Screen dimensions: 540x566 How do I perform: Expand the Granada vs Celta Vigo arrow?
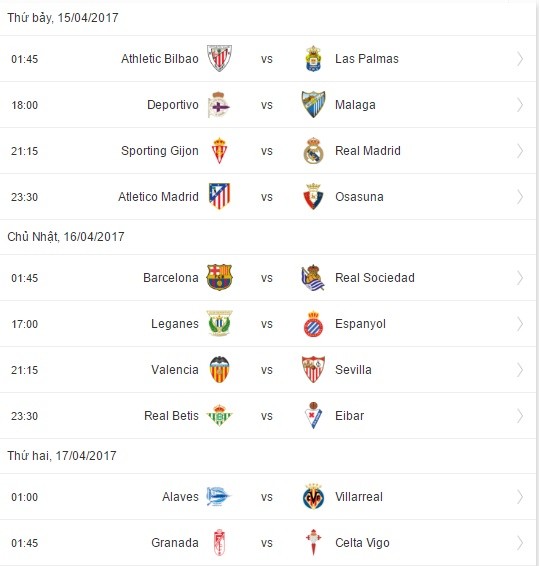tap(520, 543)
